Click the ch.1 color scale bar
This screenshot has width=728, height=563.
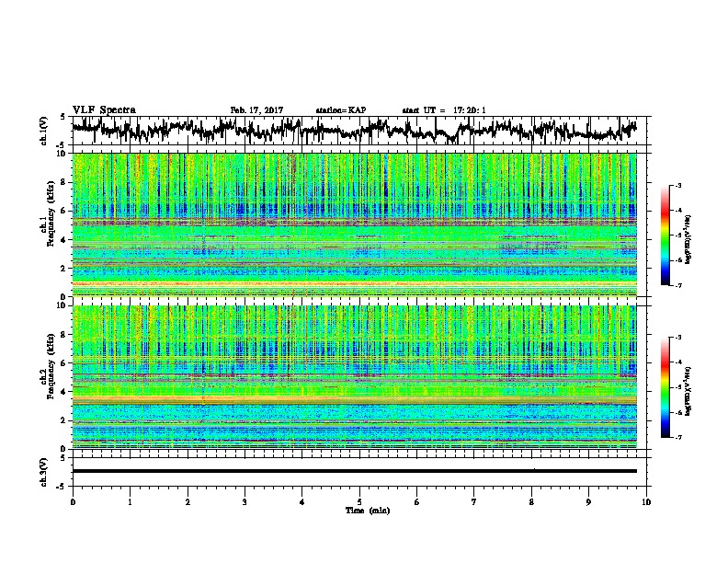pos(665,236)
